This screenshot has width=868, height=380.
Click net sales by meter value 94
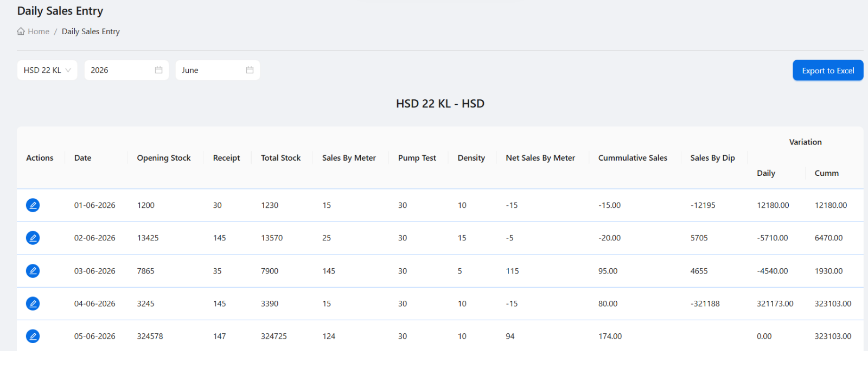pos(510,336)
